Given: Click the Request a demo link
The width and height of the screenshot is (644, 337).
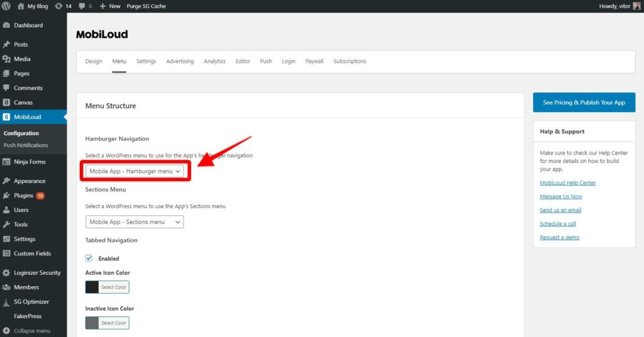Looking at the screenshot, I should [559, 237].
